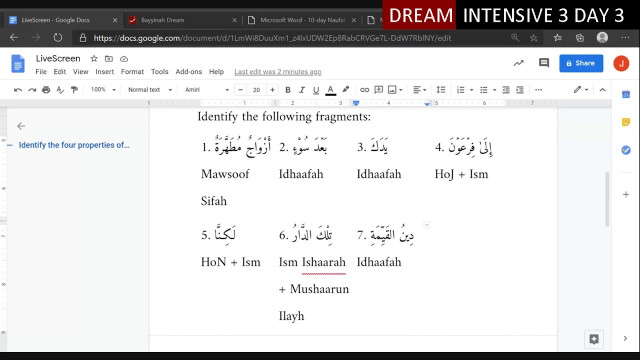Hide the side panel with right chevron
This screenshot has width=640, height=360.
coord(625,338)
